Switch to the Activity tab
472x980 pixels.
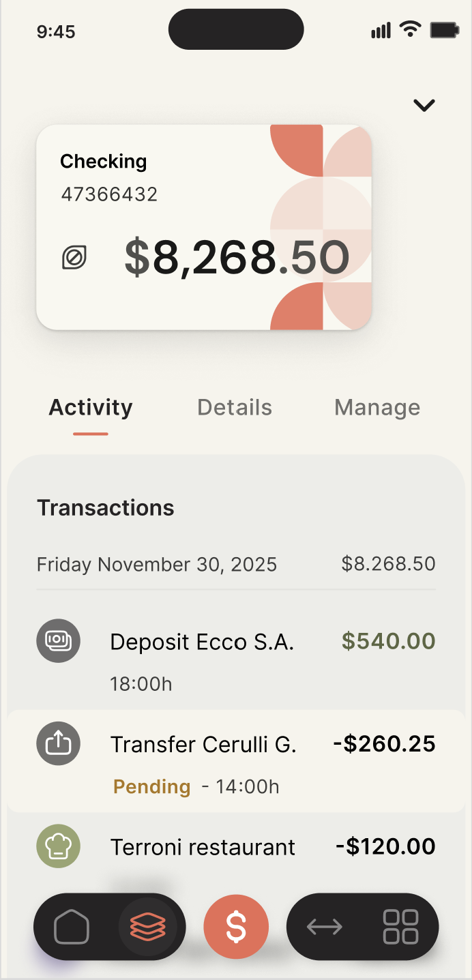pyautogui.click(x=91, y=408)
